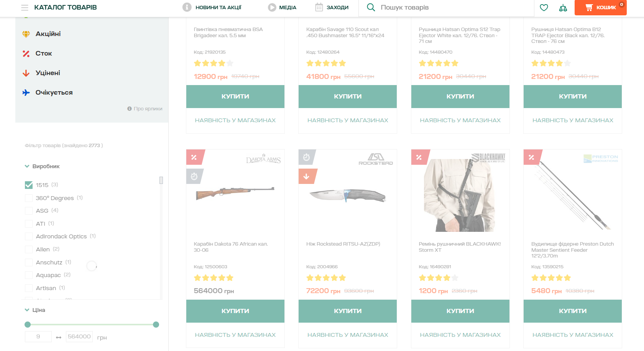Go to НОВИНИ ТА АКЦІЇ menu

(218, 7)
